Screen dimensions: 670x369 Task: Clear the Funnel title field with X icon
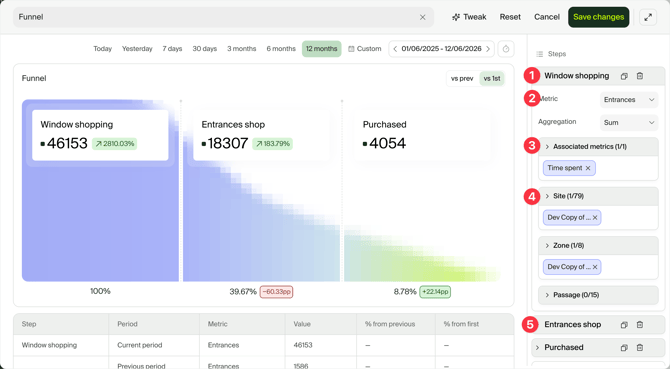[x=423, y=17]
